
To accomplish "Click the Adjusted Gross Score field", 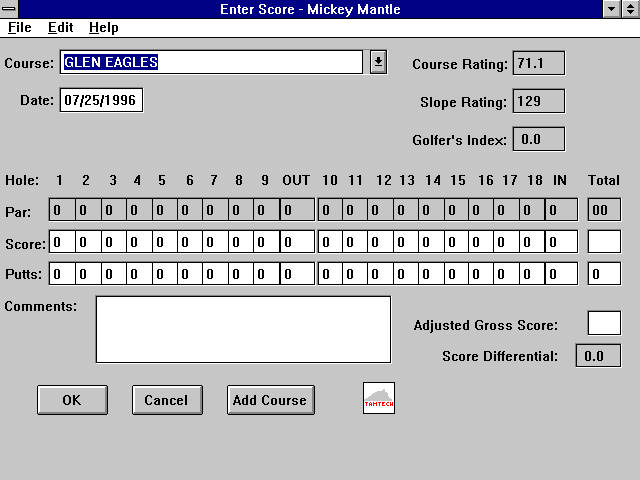I will tap(603, 323).
